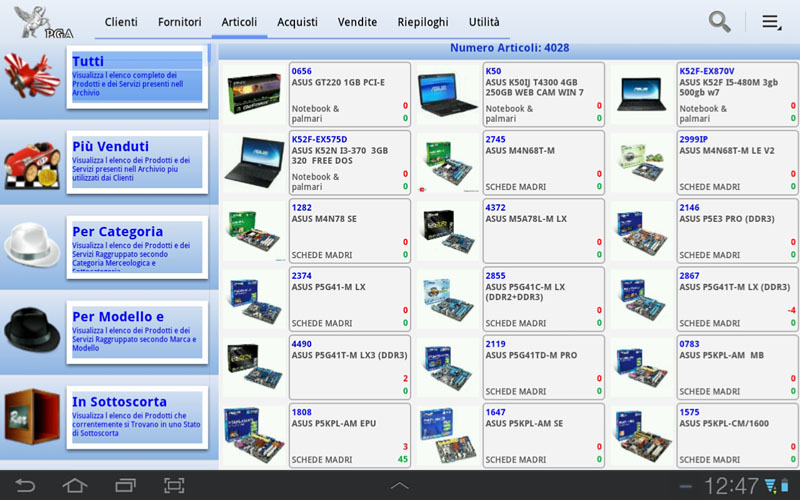
Task: Go to the Riepiloghi tab
Action: 423,22
